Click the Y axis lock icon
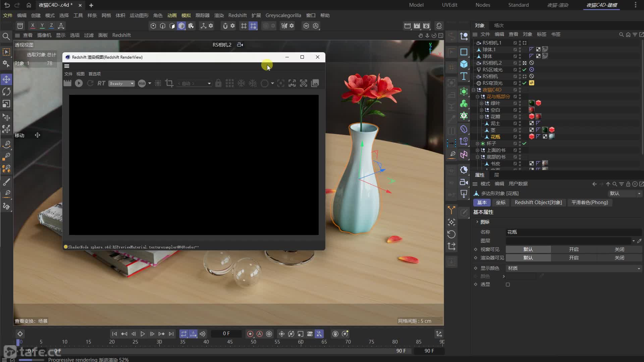The image size is (644, 362). (42, 26)
